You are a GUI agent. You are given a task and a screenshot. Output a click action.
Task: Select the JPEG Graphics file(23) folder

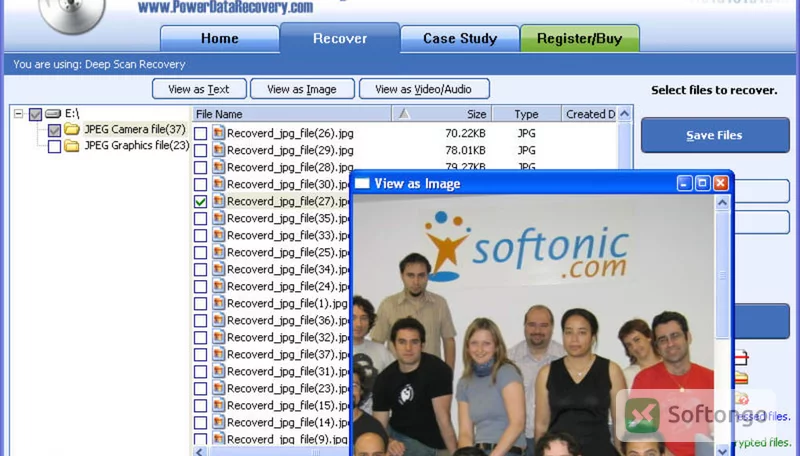pos(137,145)
